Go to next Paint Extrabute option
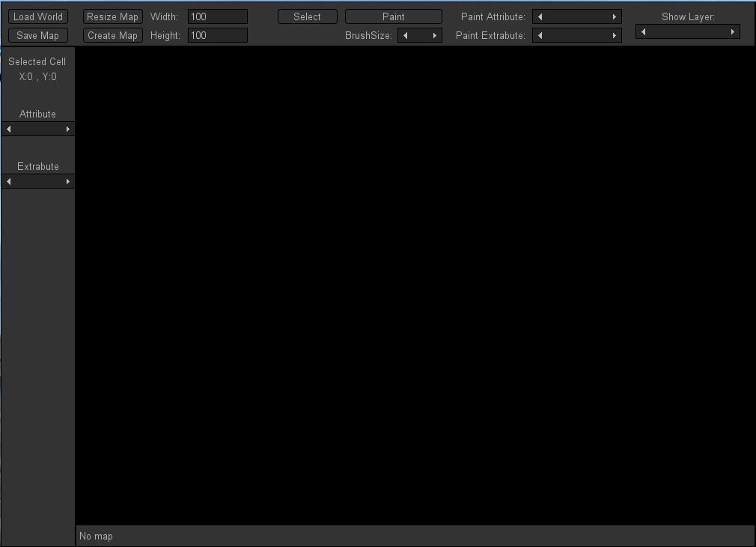 click(615, 35)
